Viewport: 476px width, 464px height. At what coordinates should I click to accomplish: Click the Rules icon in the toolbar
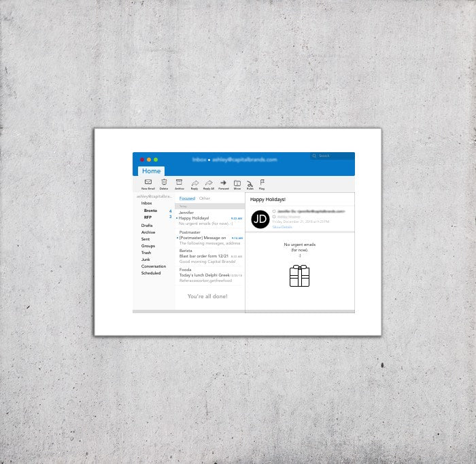click(250, 183)
